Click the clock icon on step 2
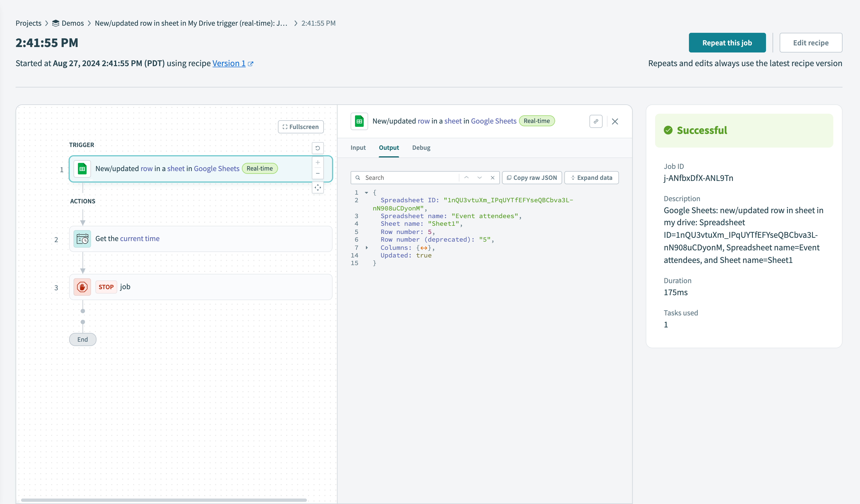Viewport: 860px width, 504px height. pos(82,239)
